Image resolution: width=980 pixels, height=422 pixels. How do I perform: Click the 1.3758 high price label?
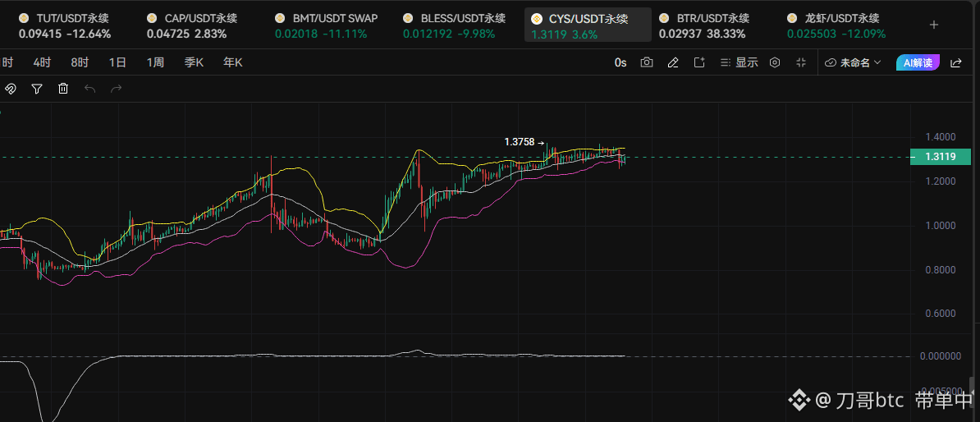pos(520,142)
